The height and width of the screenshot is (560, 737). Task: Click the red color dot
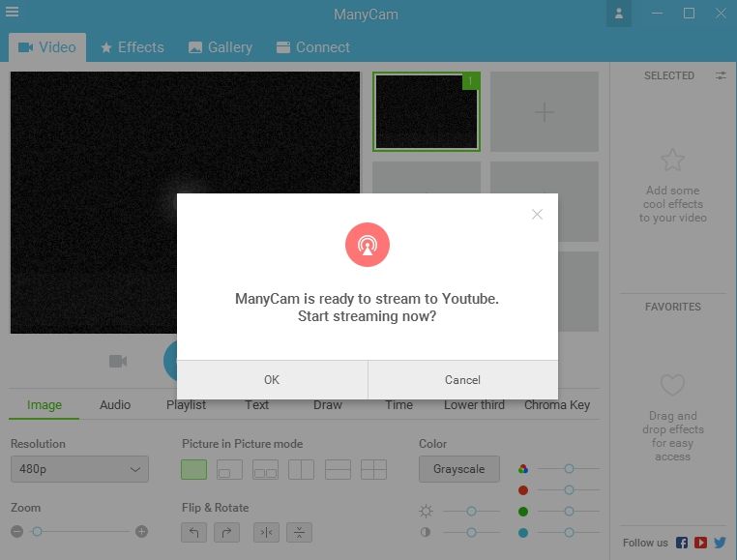click(523, 490)
